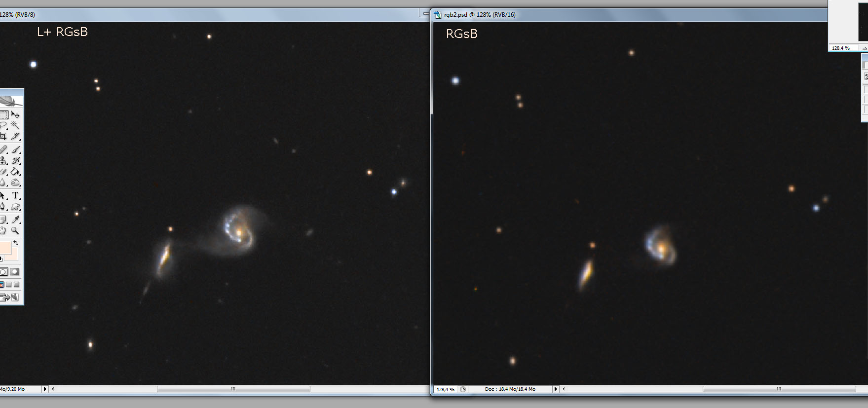Select the History Brush tool

(x=15, y=160)
